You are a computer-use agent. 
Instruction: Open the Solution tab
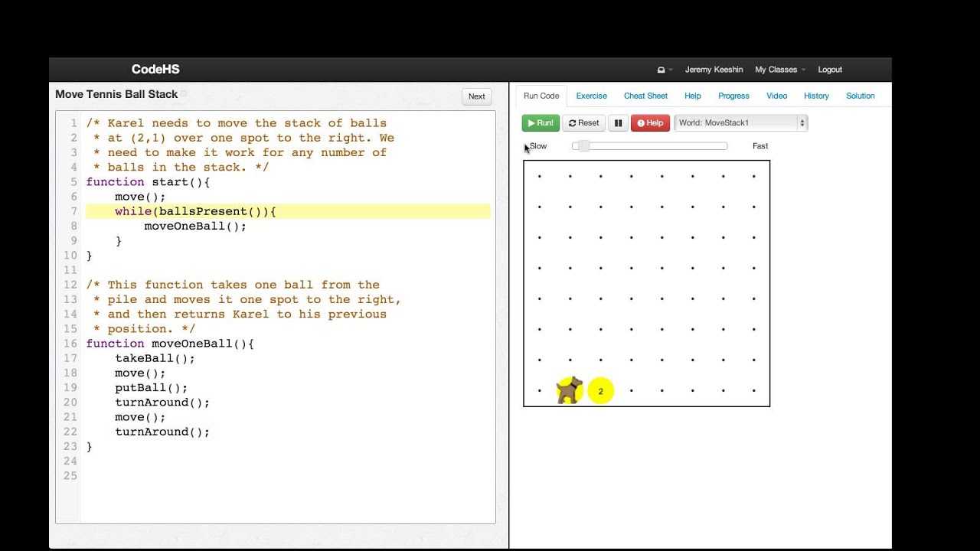click(x=860, y=96)
